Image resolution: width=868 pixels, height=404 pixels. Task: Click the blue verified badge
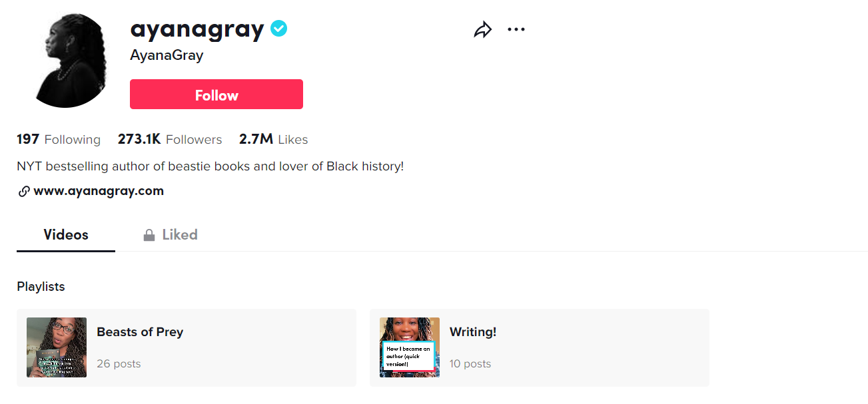click(278, 29)
